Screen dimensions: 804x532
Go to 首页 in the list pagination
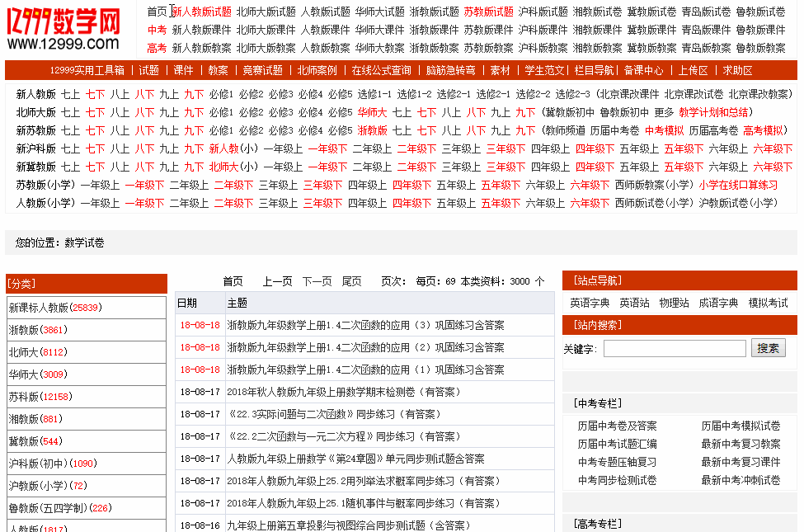[233, 281]
